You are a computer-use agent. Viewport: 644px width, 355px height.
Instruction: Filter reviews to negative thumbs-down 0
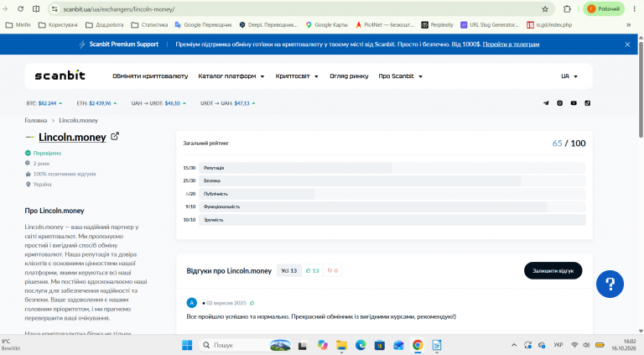coord(333,271)
